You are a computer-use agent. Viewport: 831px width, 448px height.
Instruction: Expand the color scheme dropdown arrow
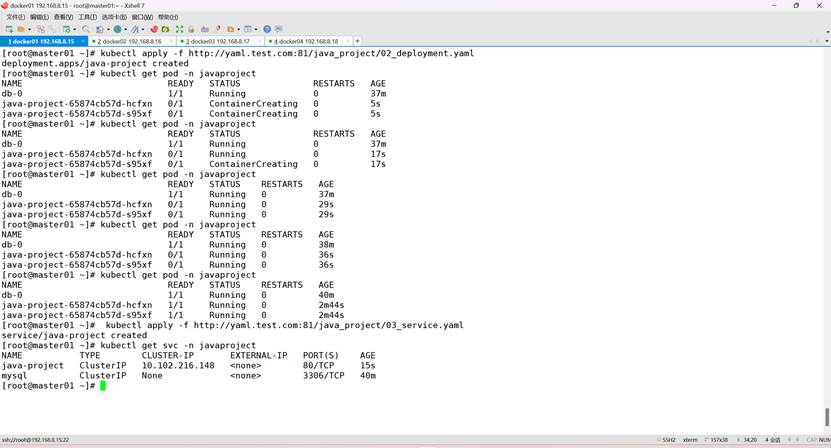click(x=143, y=29)
